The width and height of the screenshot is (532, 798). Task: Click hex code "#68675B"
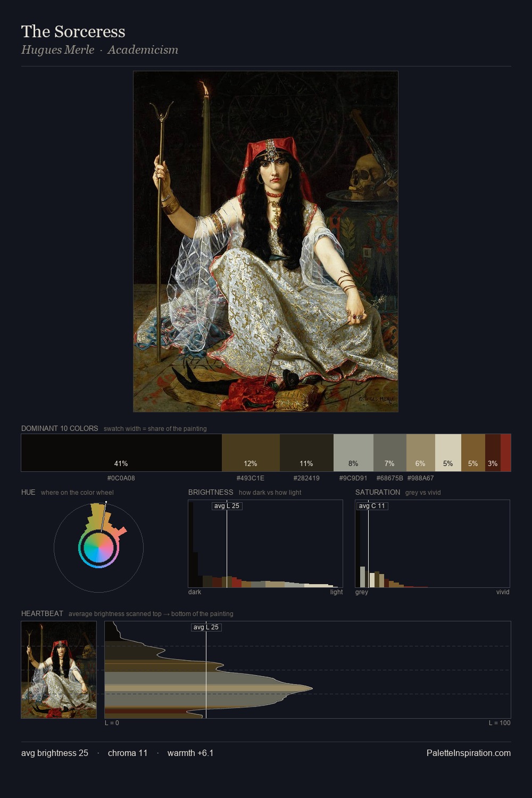click(390, 478)
